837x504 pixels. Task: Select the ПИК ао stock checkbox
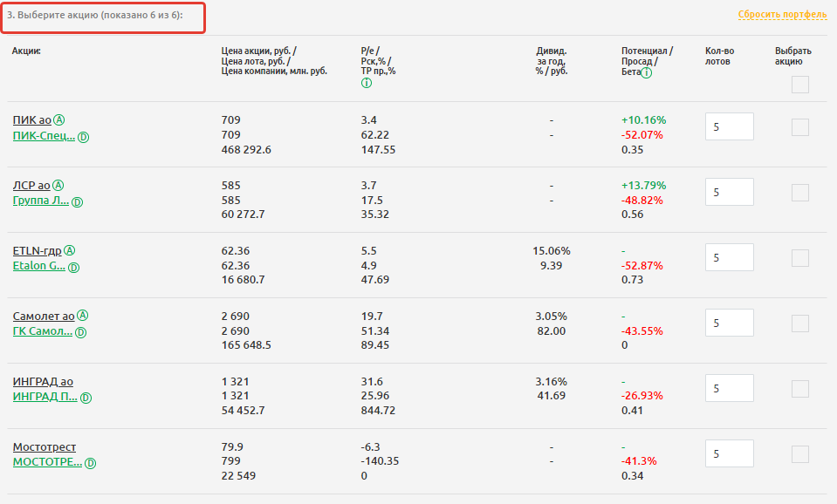[x=799, y=127]
